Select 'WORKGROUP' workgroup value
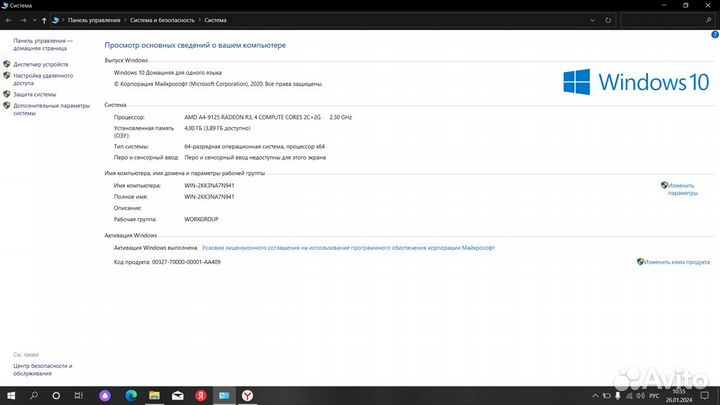The image size is (720, 405). tap(201, 219)
